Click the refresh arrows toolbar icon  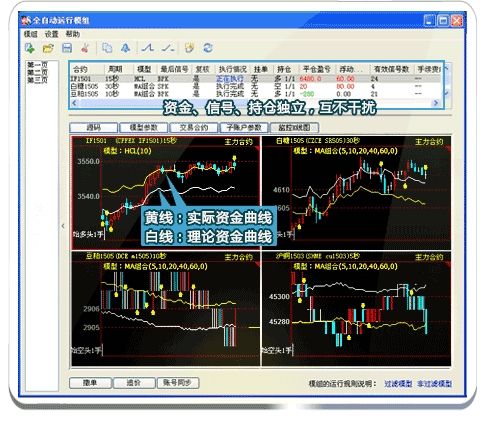[x=208, y=48]
